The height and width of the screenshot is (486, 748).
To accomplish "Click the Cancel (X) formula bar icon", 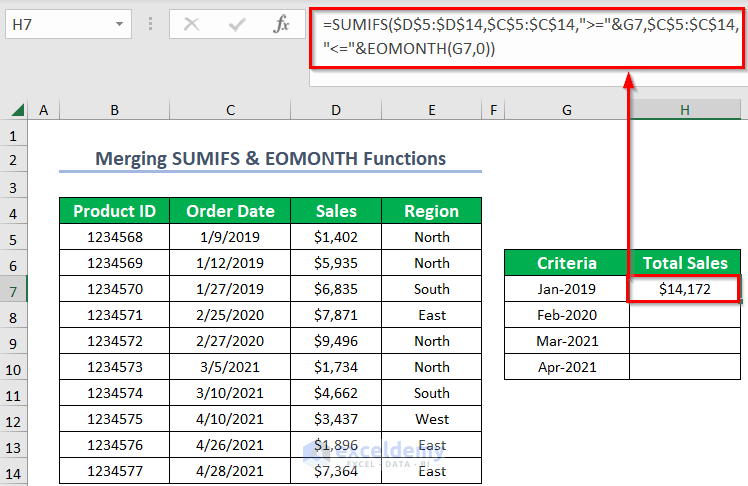I will pyautogui.click(x=192, y=25).
